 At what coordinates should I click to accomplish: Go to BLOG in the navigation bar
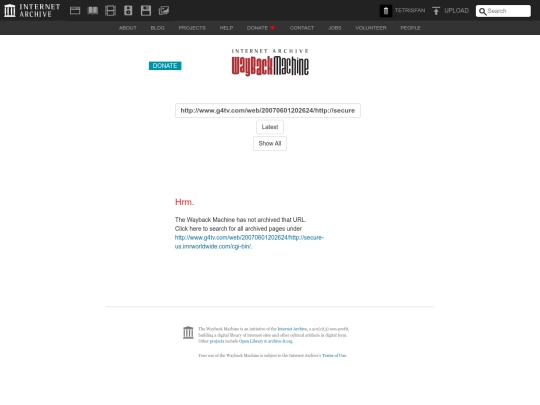(x=157, y=28)
